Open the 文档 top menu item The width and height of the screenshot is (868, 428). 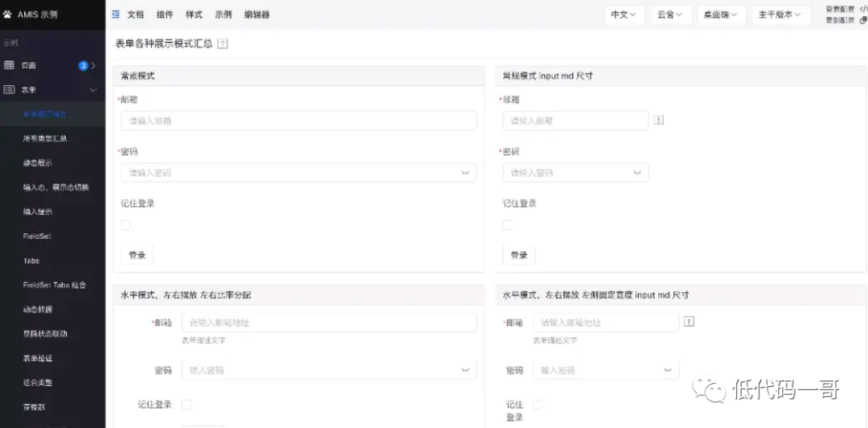point(136,14)
